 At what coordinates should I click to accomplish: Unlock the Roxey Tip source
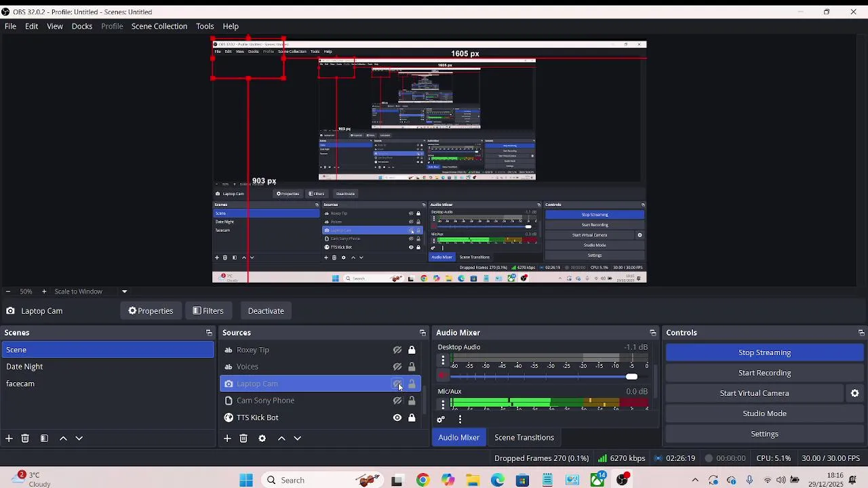[x=412, y=350]
